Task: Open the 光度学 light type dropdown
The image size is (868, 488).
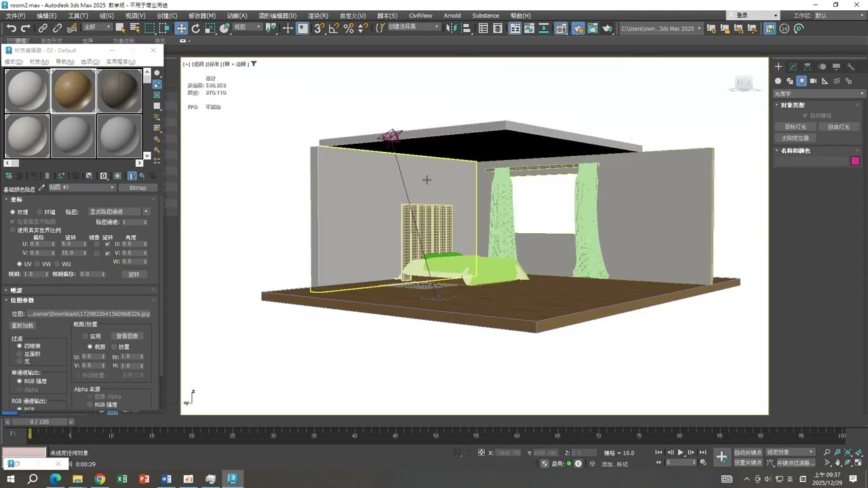Action: point(820,94)
